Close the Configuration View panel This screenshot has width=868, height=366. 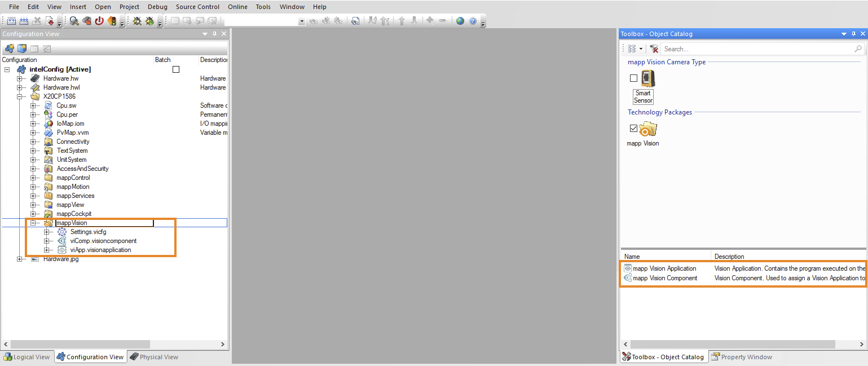(x=223, y=34)
